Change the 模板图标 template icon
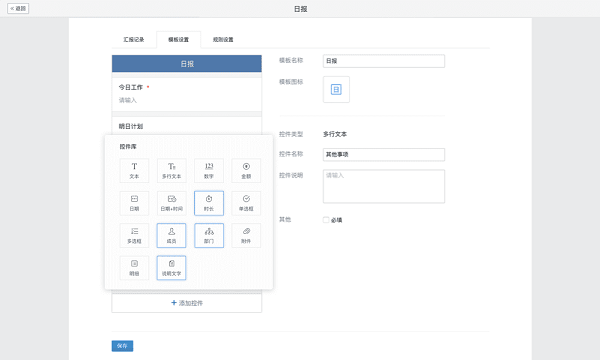The width and height of the screenshot is (600, 360). (336, 90)
